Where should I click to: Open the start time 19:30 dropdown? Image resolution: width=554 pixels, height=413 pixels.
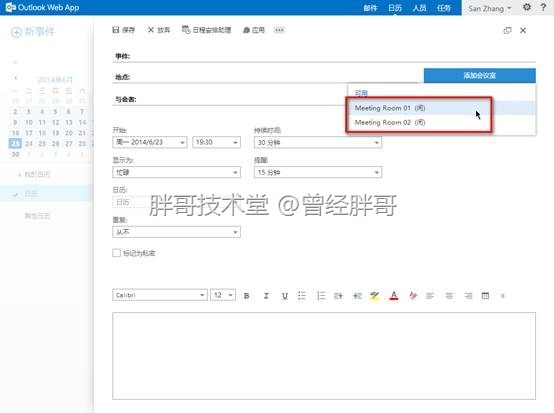216,142
